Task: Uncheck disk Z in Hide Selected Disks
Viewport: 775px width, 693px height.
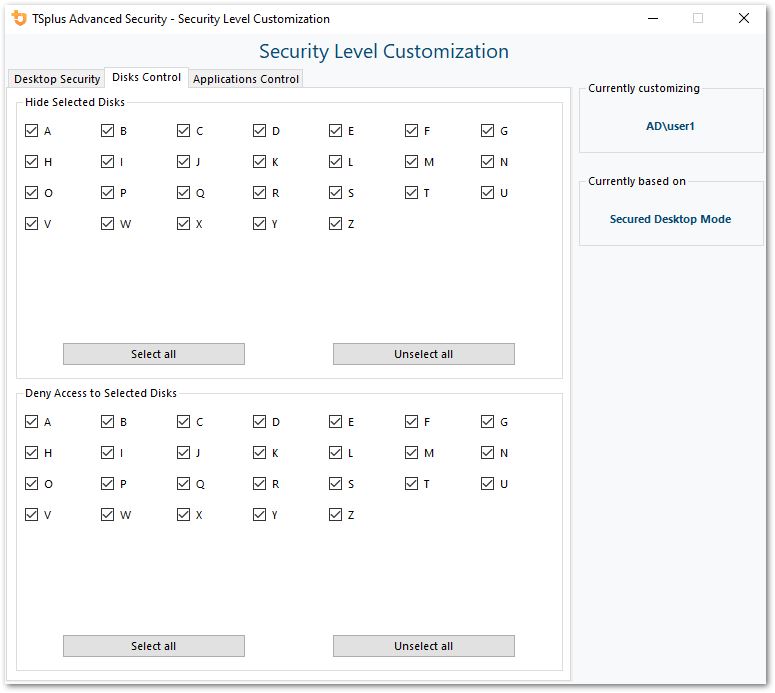Action: point(336,224)
